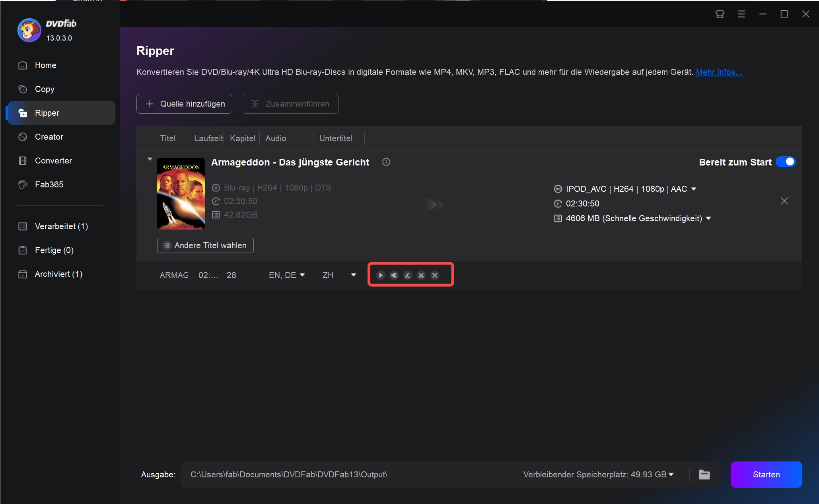Select the Kapitel tab in title details

pos(242,139)
